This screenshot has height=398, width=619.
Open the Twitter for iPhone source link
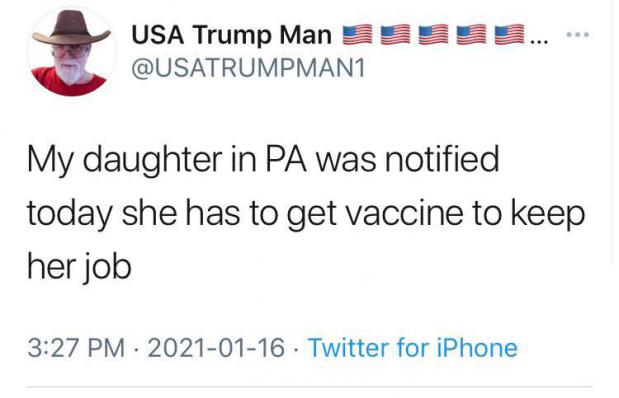coord(413,348)
